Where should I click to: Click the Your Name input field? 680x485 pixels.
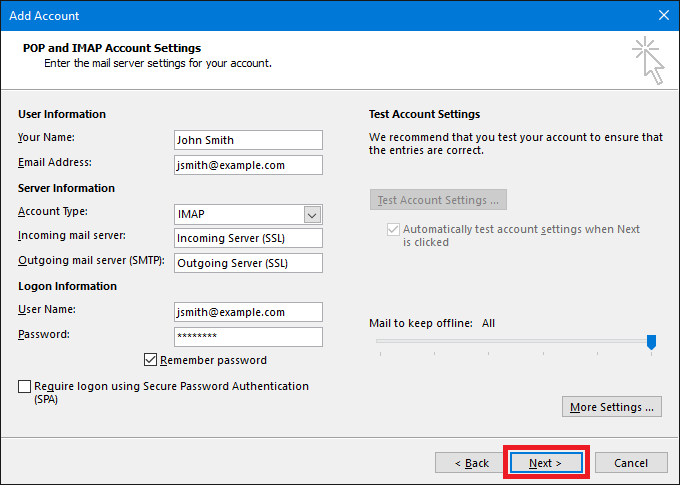point(248,140)
